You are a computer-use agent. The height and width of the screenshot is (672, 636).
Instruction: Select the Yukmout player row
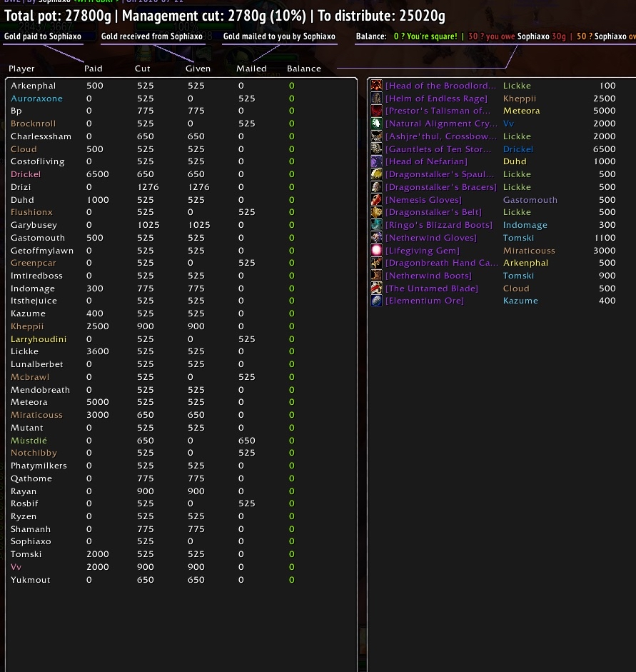(181, 580)
